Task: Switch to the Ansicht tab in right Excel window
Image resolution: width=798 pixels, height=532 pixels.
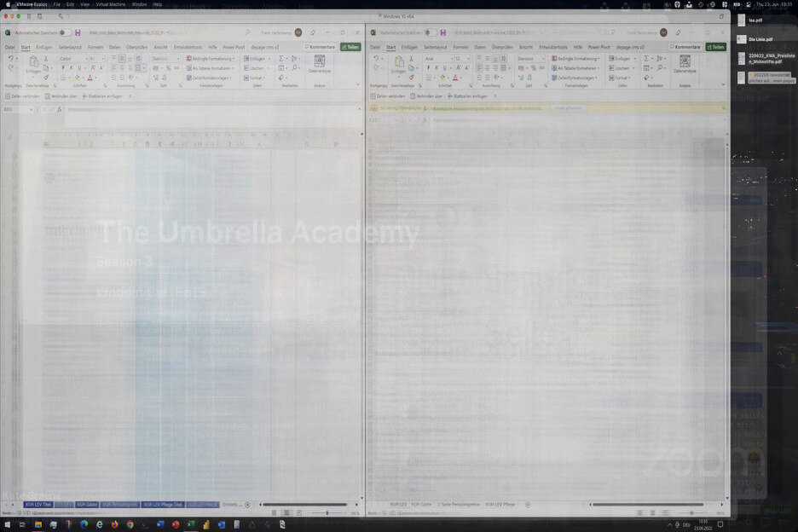Action: tap(526, 48)
